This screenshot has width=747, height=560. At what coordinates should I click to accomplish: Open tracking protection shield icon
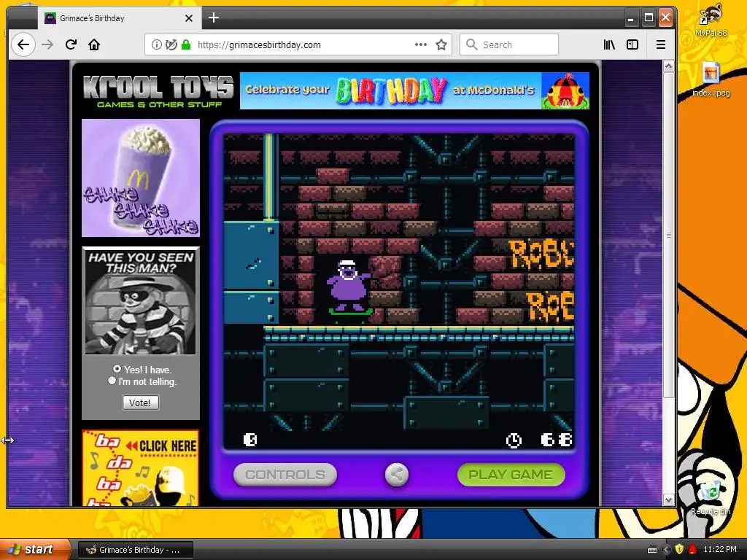coord(171,44)
